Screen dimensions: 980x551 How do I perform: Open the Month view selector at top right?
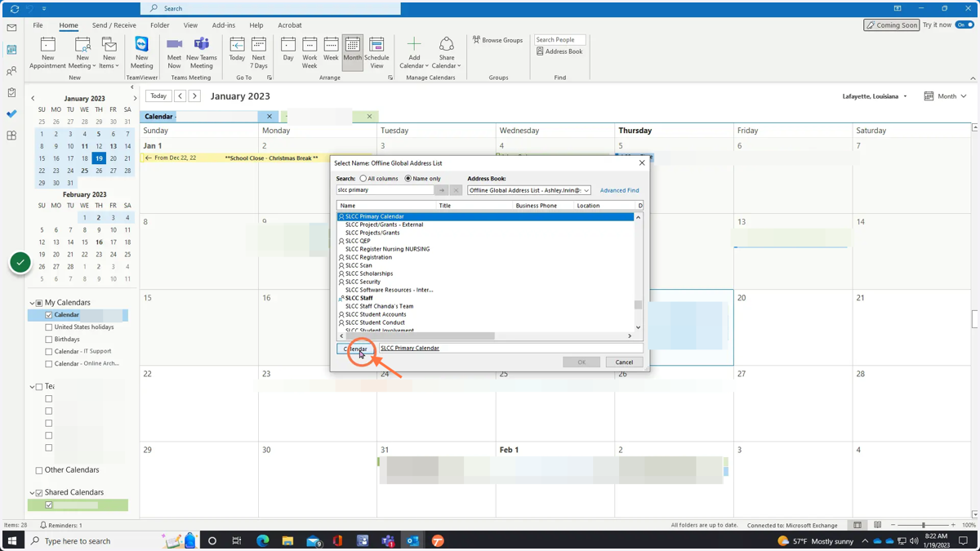[x=946, y=96]
